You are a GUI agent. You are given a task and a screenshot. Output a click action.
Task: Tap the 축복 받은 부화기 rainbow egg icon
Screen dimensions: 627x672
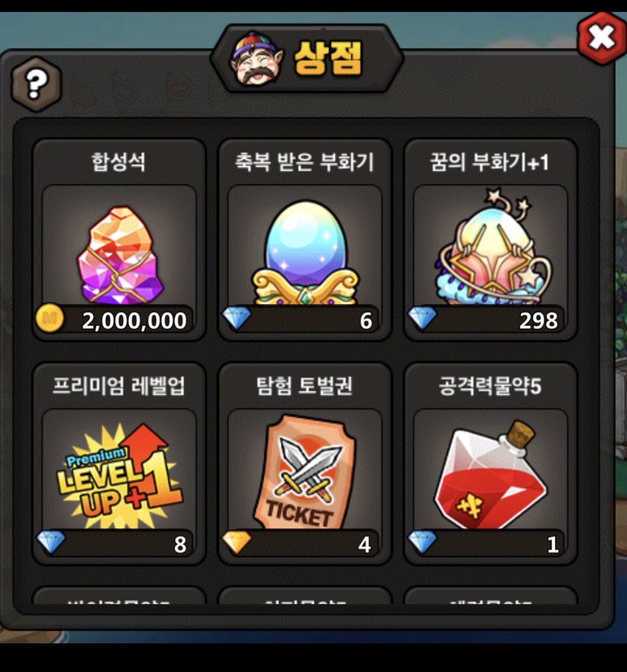click(x=306, y=253)
